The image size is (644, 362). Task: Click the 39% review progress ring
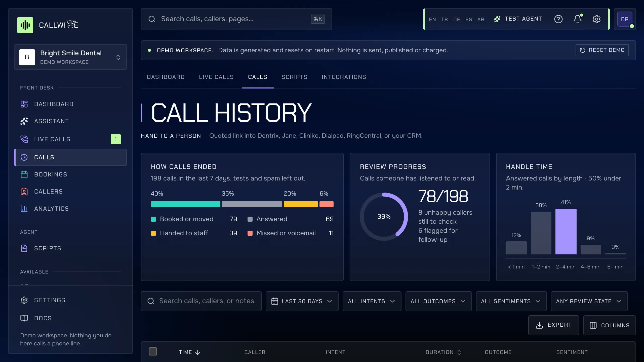coord(384,216)
